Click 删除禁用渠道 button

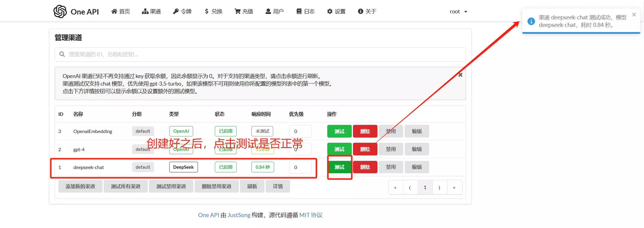click(217, 186)
